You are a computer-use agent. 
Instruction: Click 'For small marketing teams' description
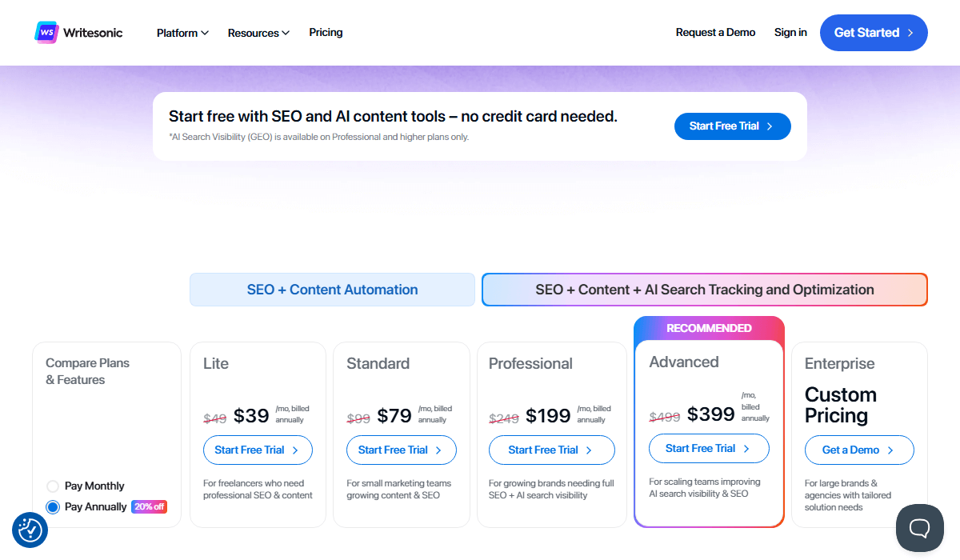point(399,490)
